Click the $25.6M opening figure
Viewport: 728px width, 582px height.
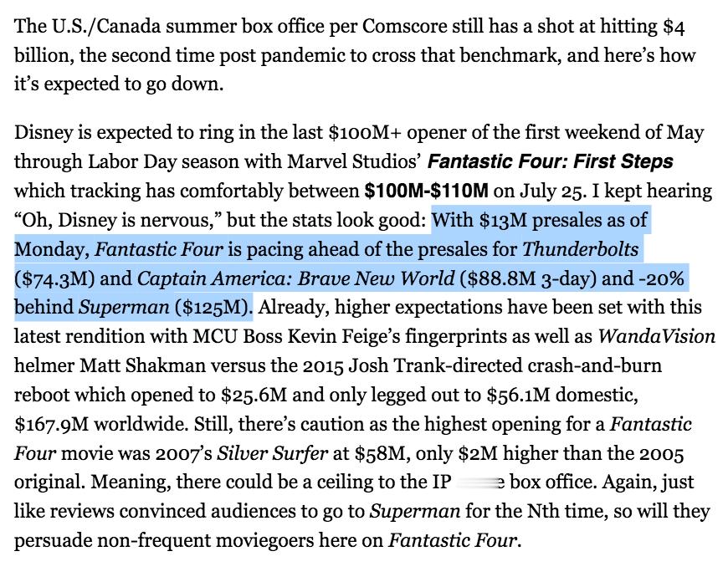(254, 395)
